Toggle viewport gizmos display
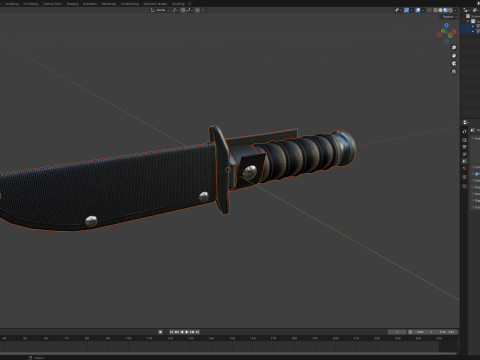Screen dimensions: 480x360 coord(406,10)
